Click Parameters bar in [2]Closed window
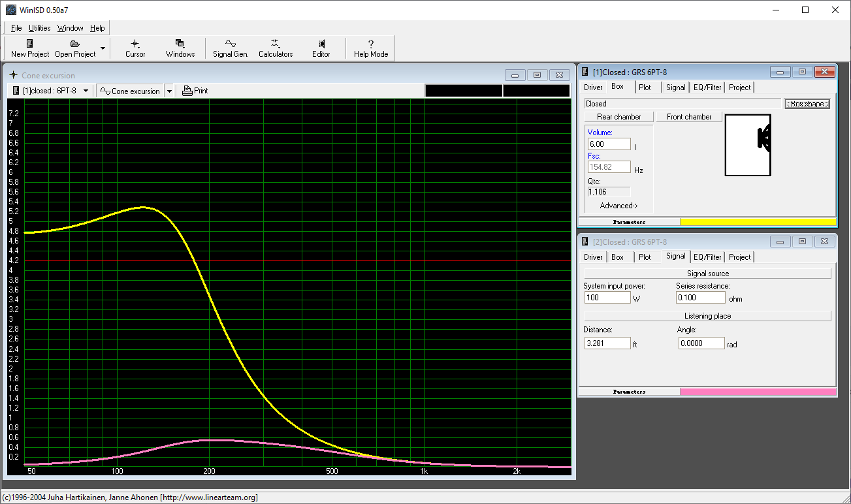Screen dimensions: 851x504 pos(629,392)
